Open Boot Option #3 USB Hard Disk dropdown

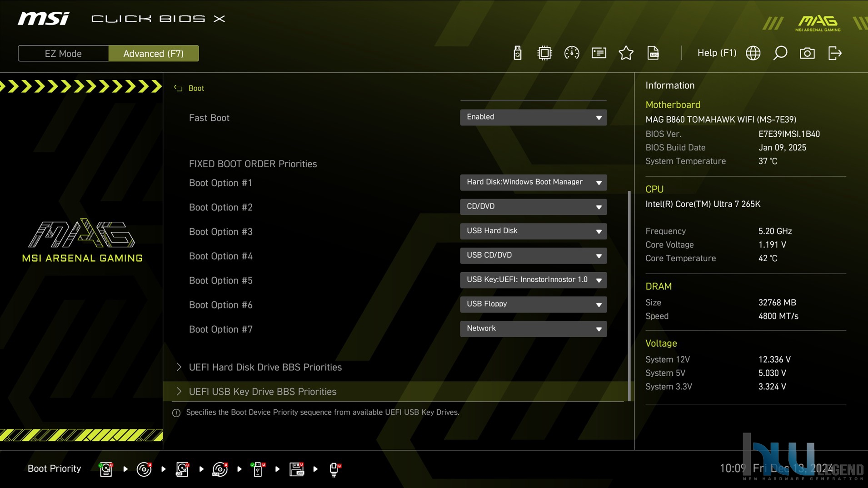533,231
